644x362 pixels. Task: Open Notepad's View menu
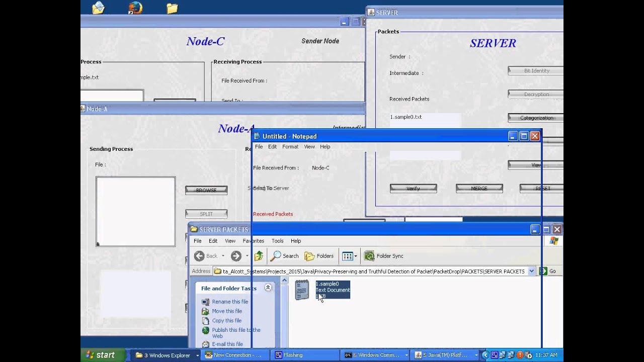(x=309, y=147)
